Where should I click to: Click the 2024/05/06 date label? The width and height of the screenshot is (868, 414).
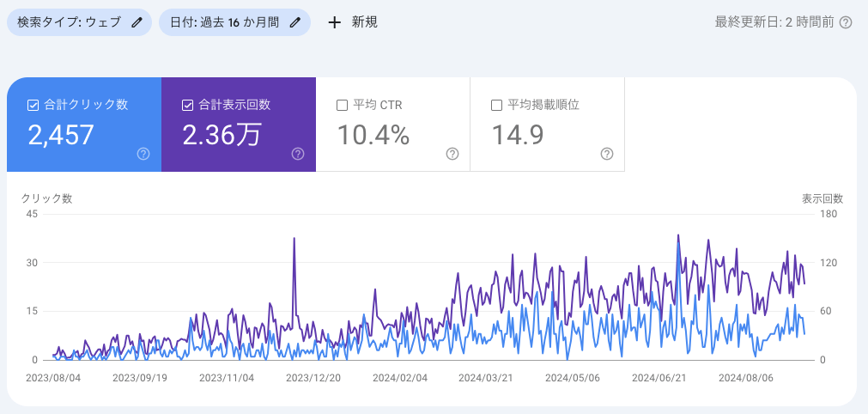point(573,378)
